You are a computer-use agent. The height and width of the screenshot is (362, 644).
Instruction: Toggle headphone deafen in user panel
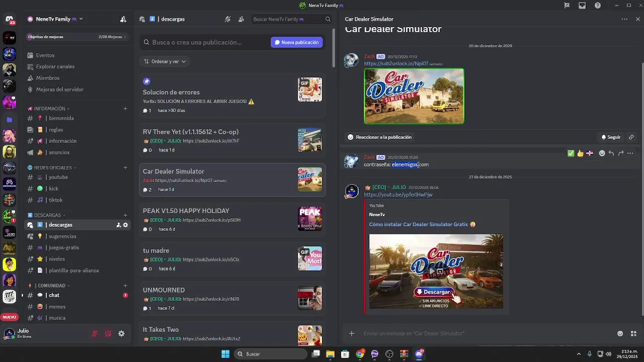pyautogui.click(x=108, y=333)
